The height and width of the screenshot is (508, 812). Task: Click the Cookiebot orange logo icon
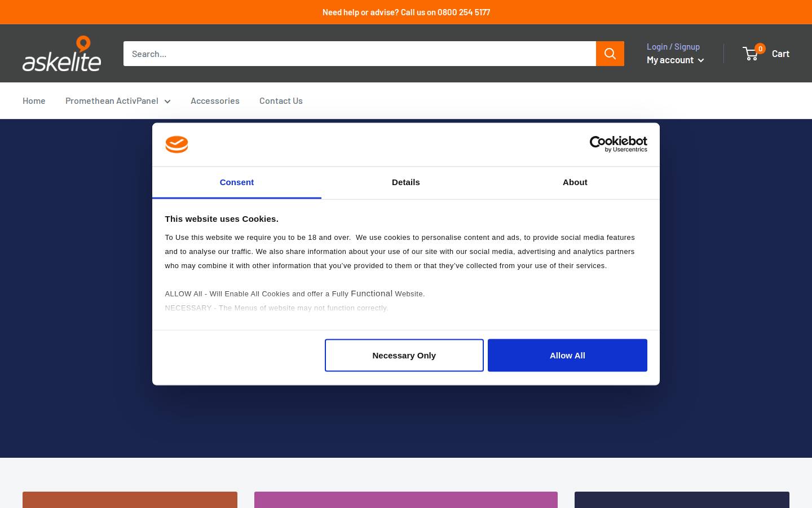176,144
